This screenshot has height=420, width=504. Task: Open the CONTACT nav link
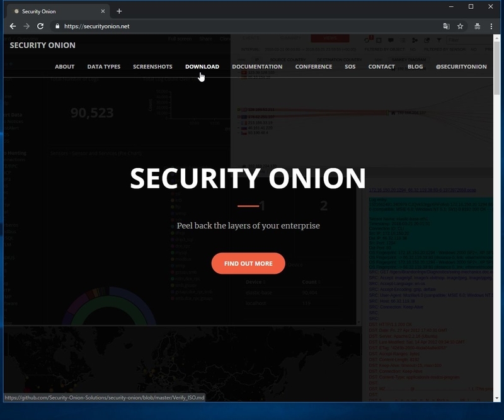coord(382,67)
